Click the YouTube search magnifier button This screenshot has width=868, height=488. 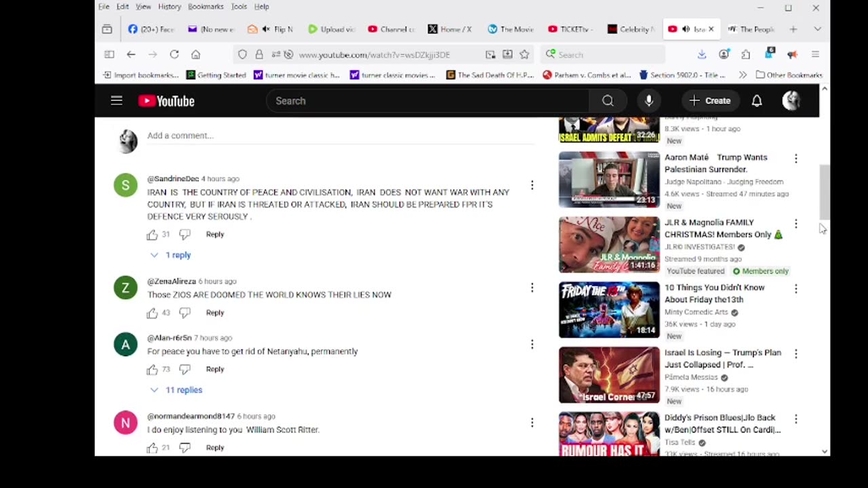click(x=608, y=101)
